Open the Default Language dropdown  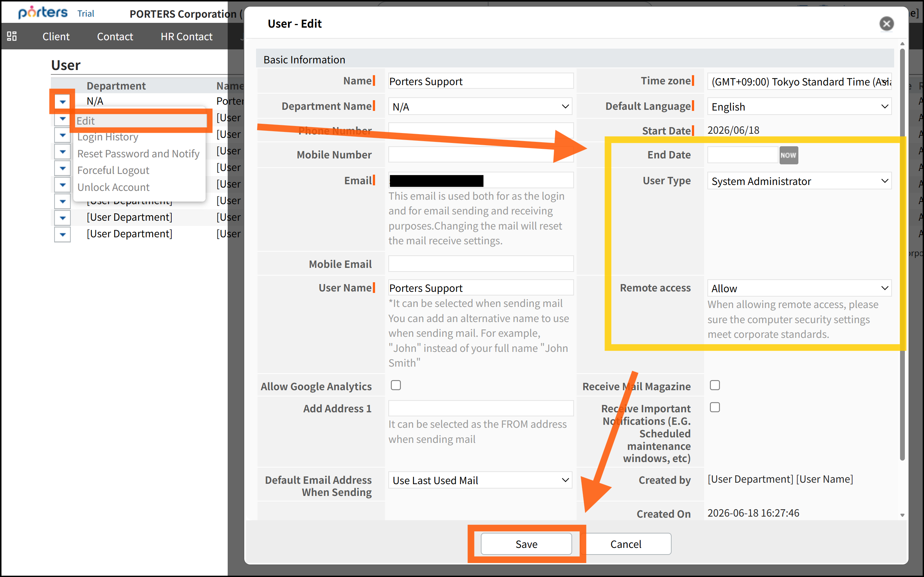[799, 106]
